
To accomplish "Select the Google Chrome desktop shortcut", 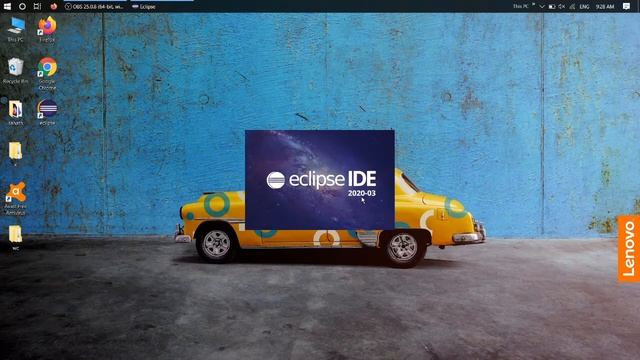I will click(x=47, y=73).
